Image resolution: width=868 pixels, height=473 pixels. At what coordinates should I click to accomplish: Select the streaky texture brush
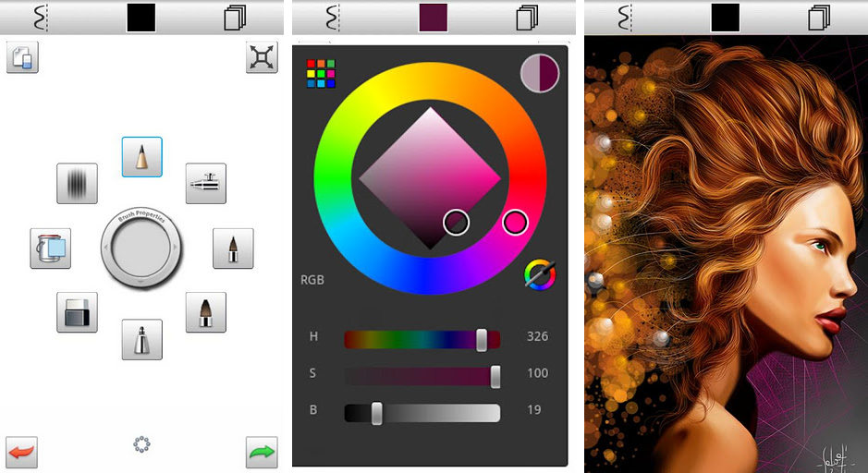pos(77,183)
